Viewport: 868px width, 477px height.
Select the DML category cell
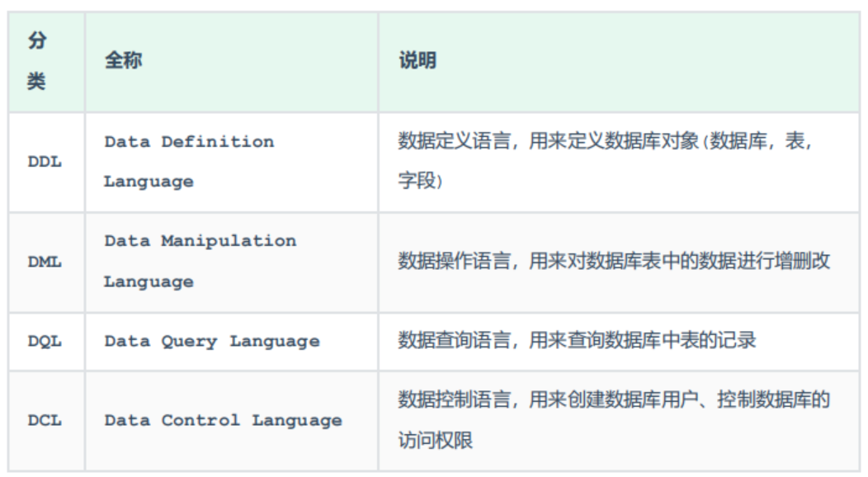pos(45,262)
